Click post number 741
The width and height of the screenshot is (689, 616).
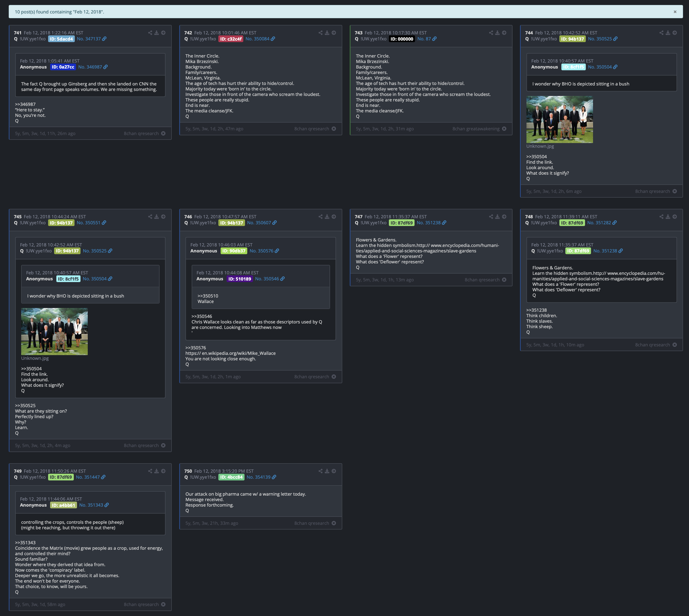point(18,33)
